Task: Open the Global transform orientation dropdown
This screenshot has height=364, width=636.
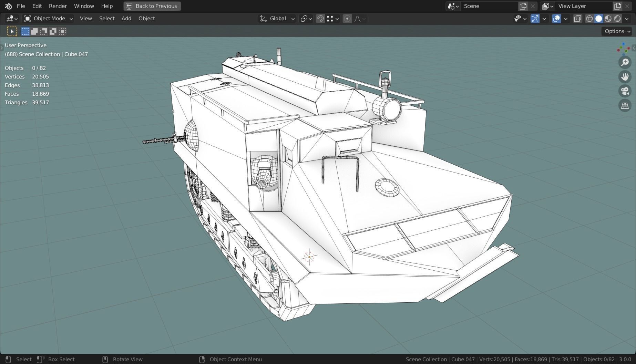Action: click(x=277, y=19)
